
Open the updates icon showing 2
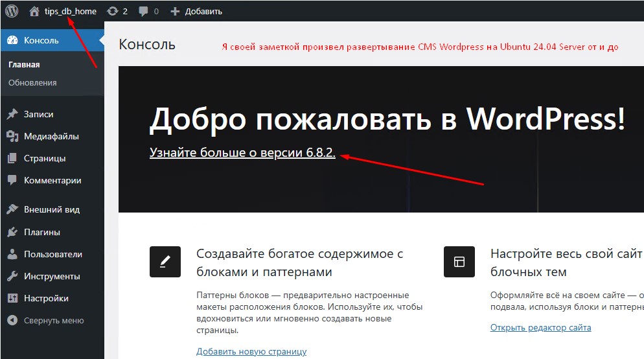click(x=113, y=12)
